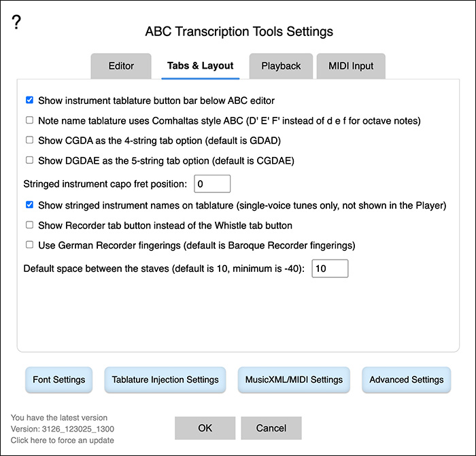The image size is (476, 456).
Task: Focus the staff spacing input field
Action: 330,268
